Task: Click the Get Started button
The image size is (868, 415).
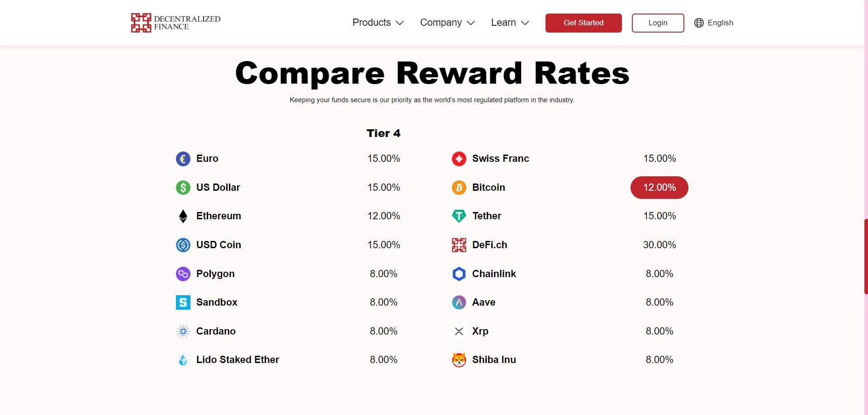Action: (x=583, y=23)
